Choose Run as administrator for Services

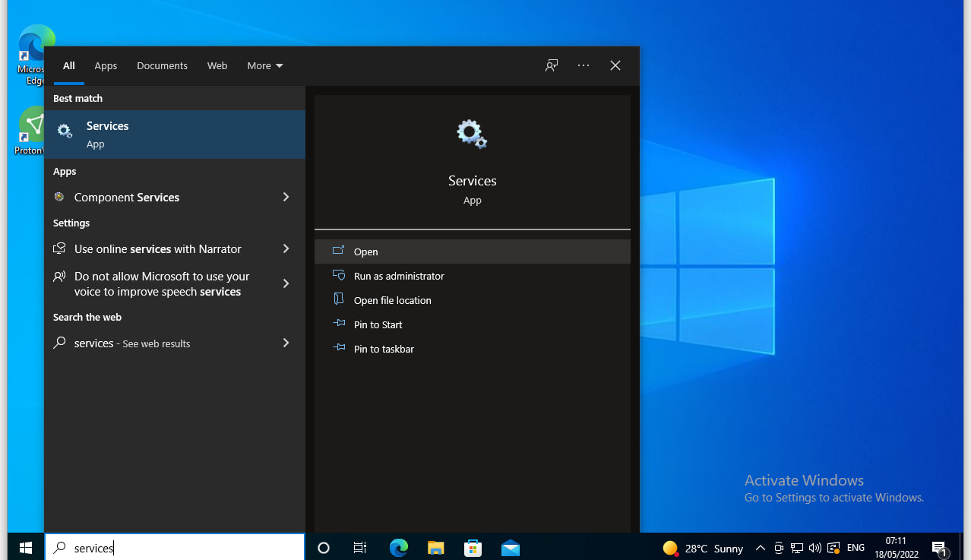pos(399,276)
